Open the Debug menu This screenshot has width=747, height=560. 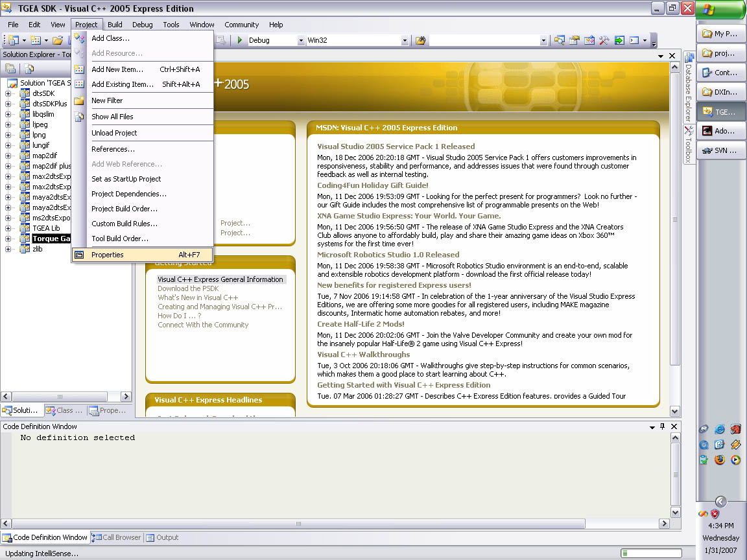[x=143, y=25]
